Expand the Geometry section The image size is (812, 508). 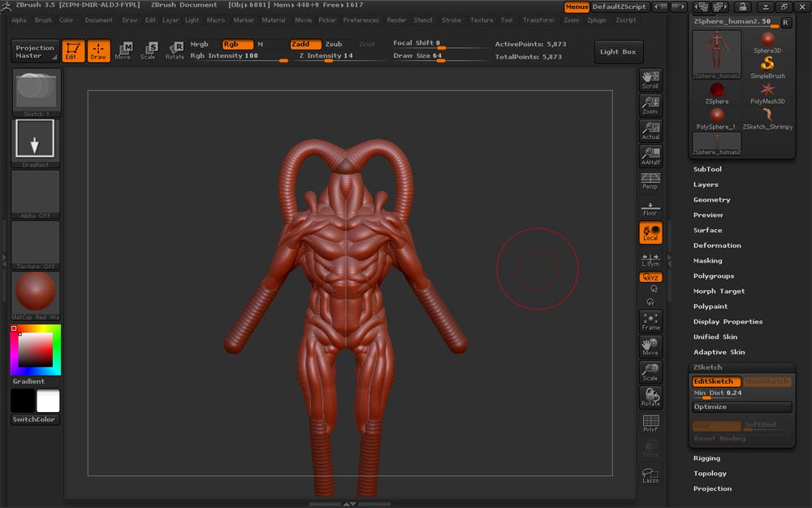[711, 200]
